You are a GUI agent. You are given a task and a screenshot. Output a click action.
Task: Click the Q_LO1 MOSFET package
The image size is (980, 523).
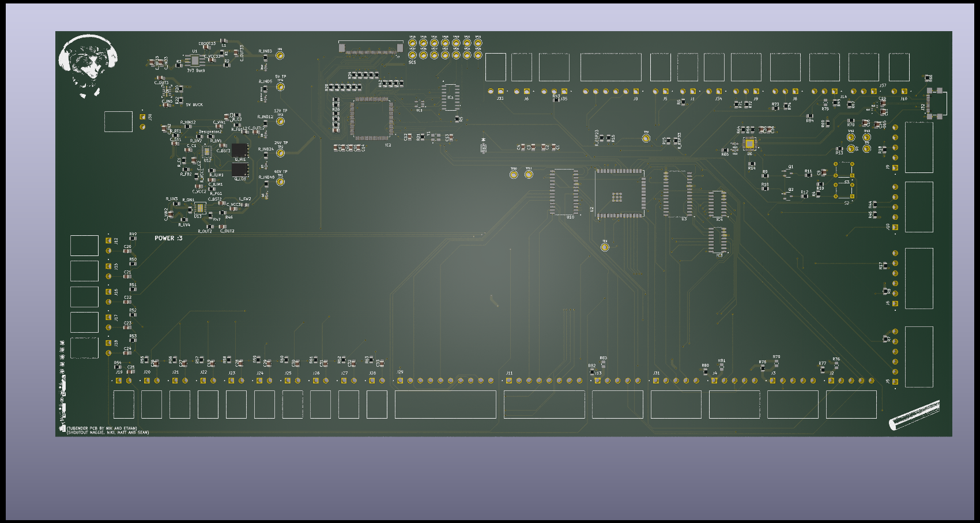[240, 170]
